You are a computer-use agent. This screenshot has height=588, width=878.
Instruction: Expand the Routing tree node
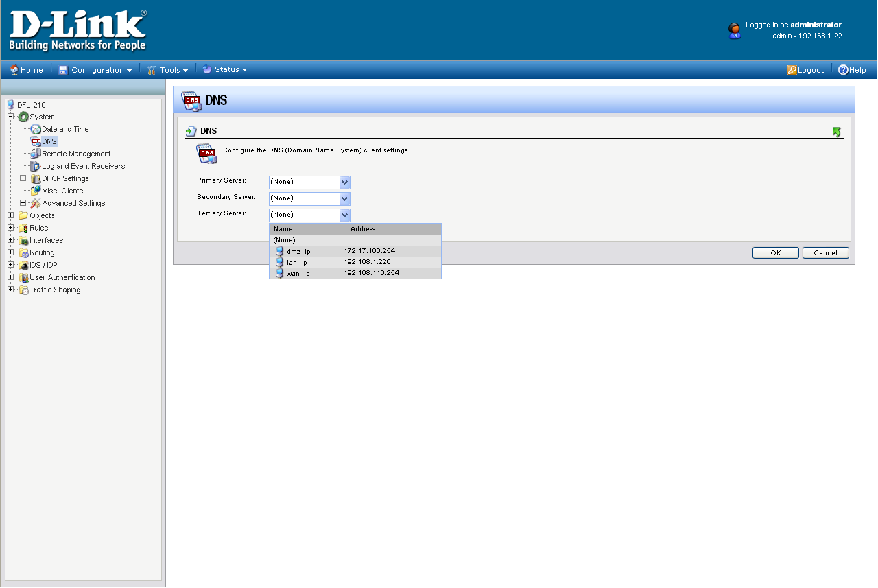coord(11,252)
